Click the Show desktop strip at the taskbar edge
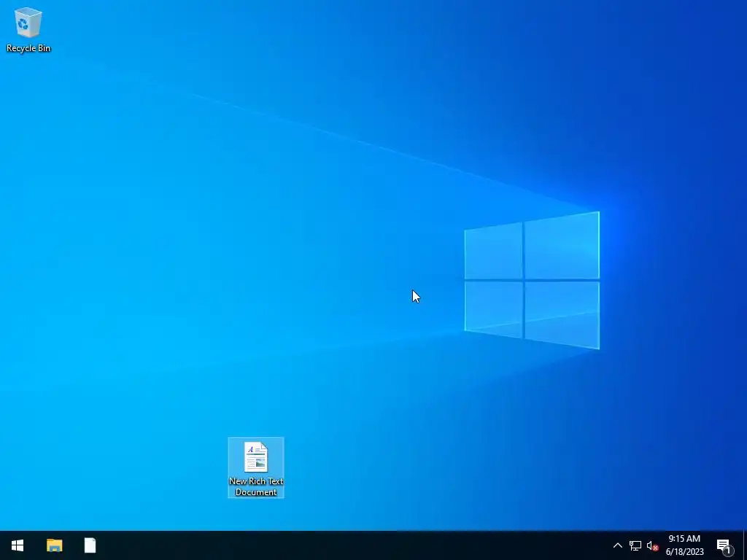 coord(745,545)
